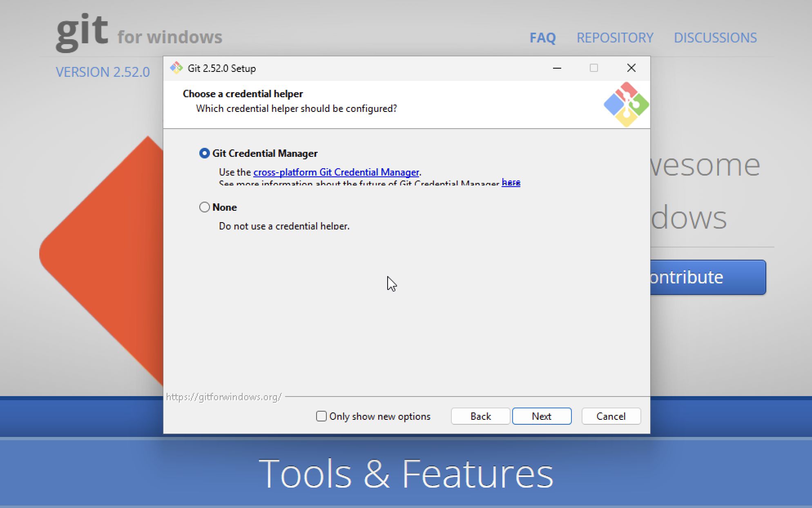Close the Git Setup window
Viewport: 812px width, 508px height.
[631, 68]
